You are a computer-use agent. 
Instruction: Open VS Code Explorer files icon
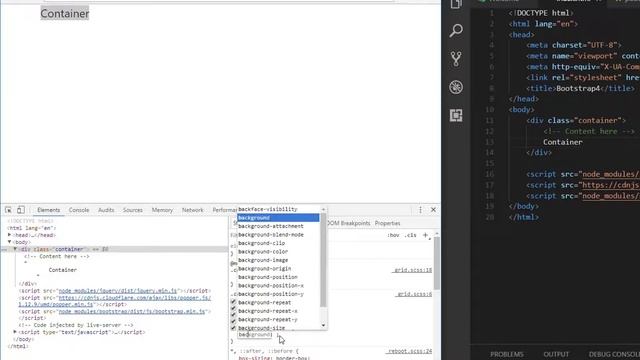point(456,4)
